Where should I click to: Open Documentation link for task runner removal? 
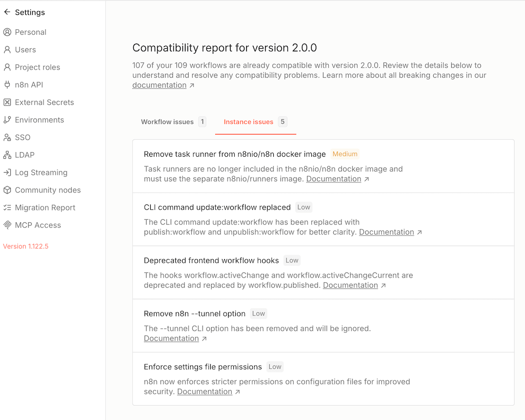pyautogui.click(x=334, y=179)
